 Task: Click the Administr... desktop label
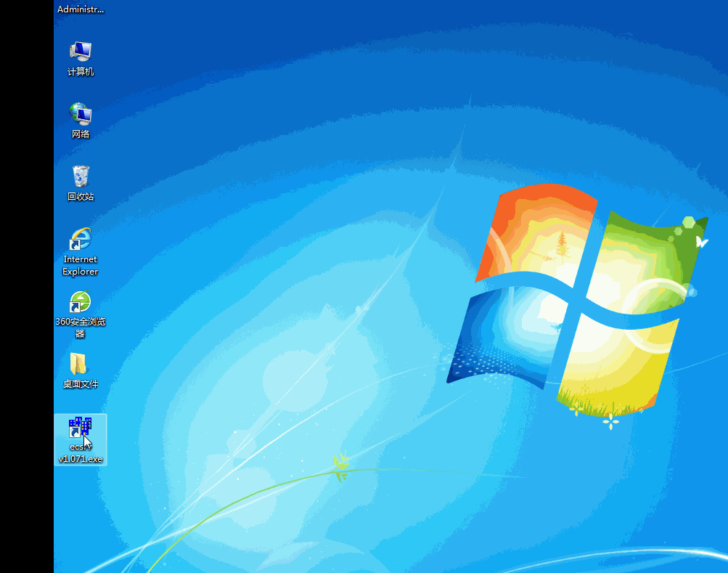(x=81, y=9)
